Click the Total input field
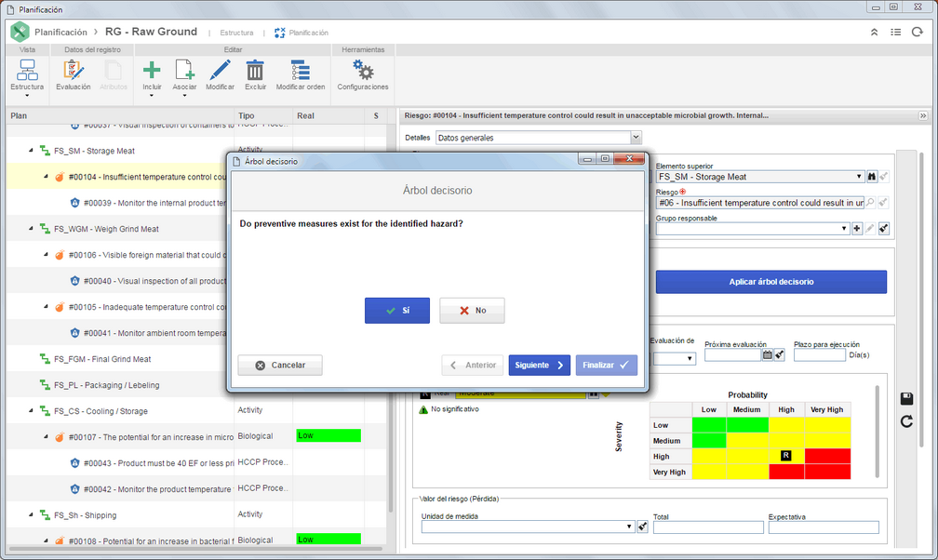Image resolution: width=938 pixels, height=560 pixels. (708, 527)
